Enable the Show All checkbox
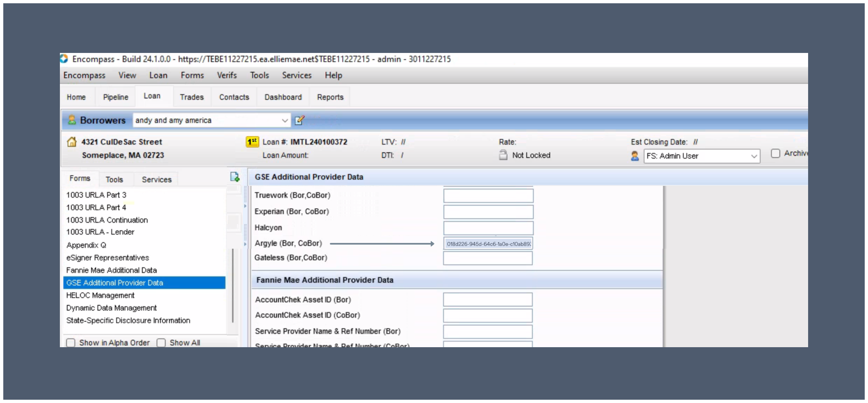 [161, 342]
